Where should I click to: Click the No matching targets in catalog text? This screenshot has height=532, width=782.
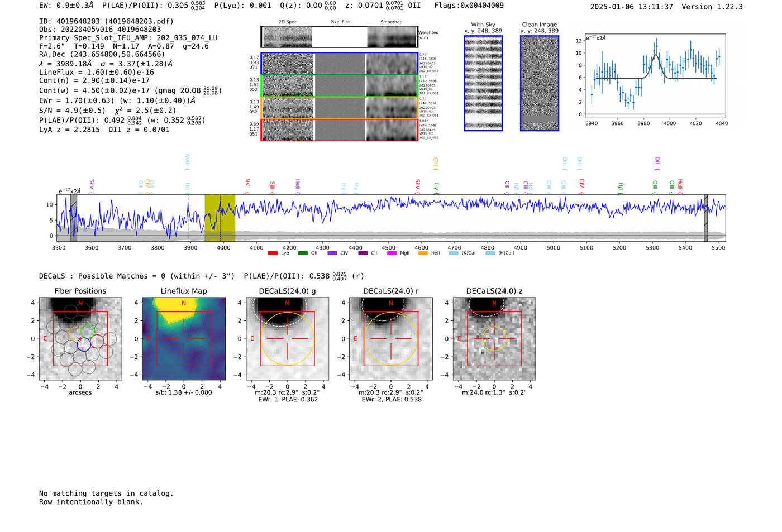pyautogui.click(x=106, y=493)
